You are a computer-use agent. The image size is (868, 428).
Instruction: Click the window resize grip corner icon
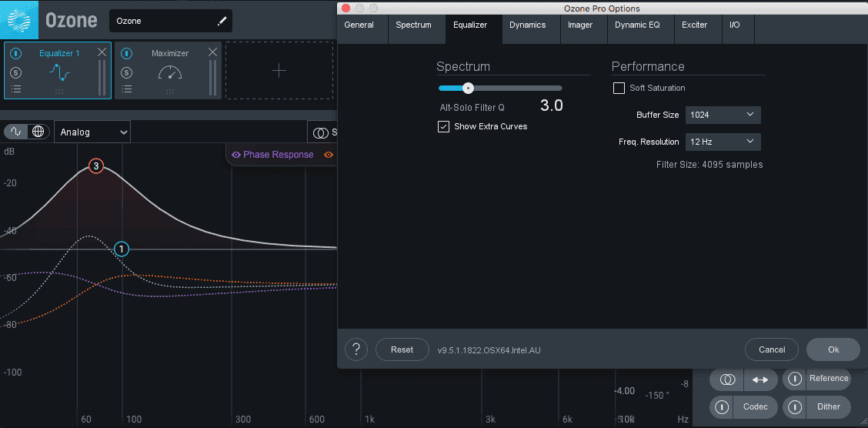click(863, 423)
